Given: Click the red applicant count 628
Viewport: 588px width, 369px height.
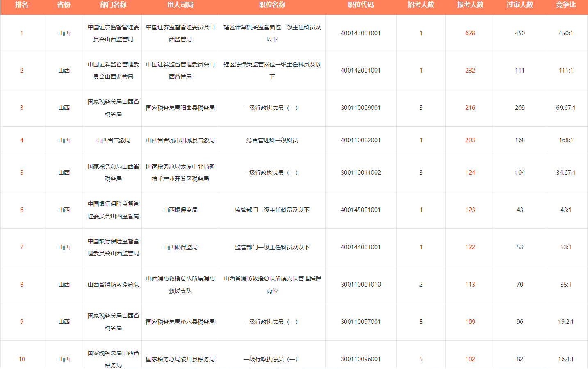Looking at the screenshot, I should click(470, 33).
